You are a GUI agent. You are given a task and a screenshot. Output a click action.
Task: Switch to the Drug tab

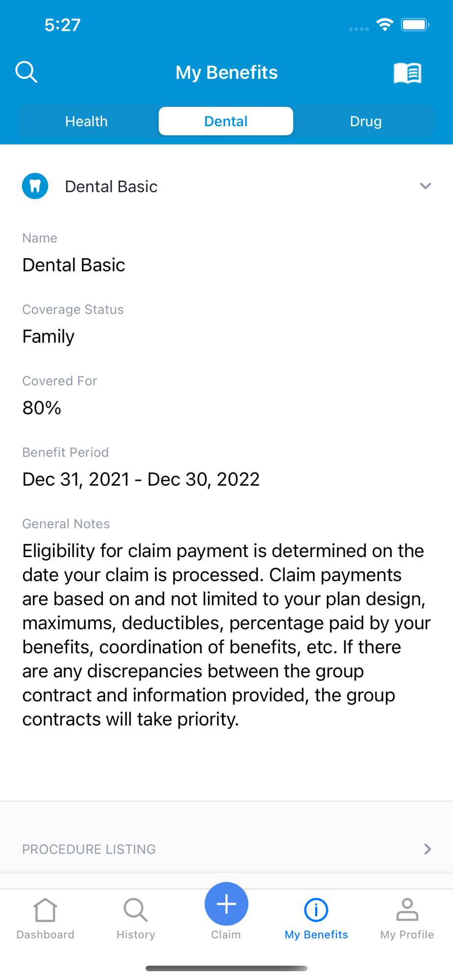point(366,121)
